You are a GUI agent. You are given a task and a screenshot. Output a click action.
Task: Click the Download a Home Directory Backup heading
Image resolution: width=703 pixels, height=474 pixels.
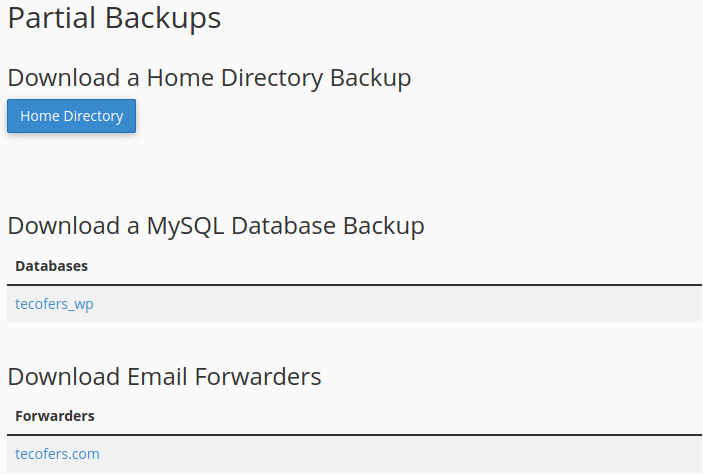pyautogui.click(x=209, y=78)
